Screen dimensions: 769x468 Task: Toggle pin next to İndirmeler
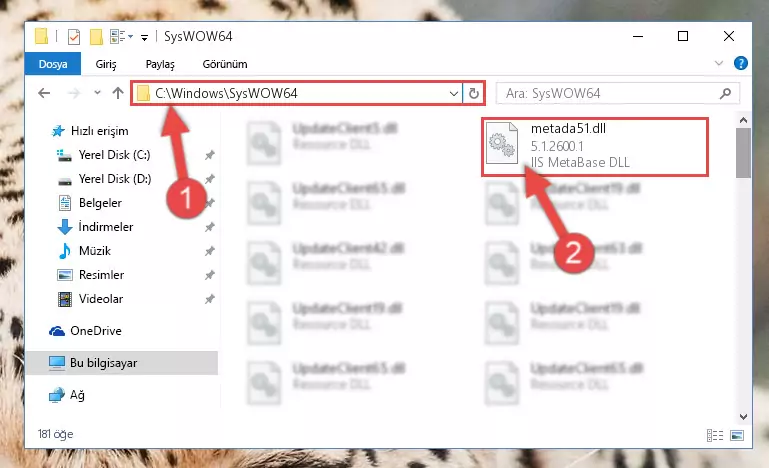[209, 227]
